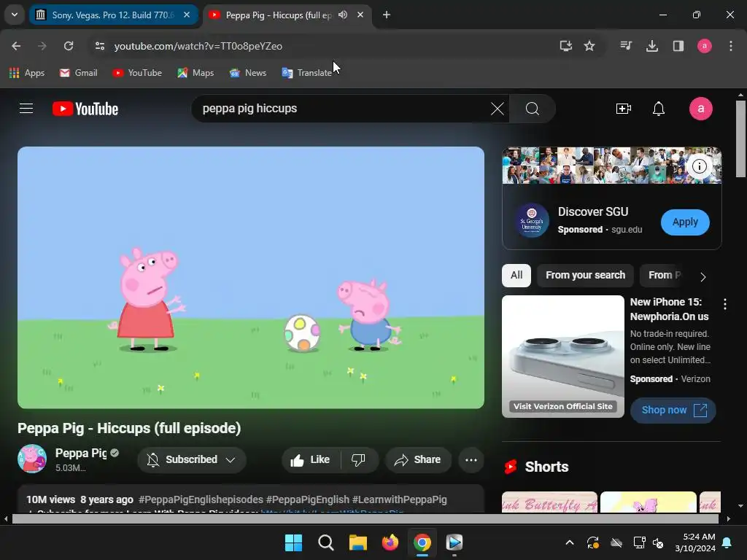Apply on the Discover SGU ad

click(x=685, y=222)
